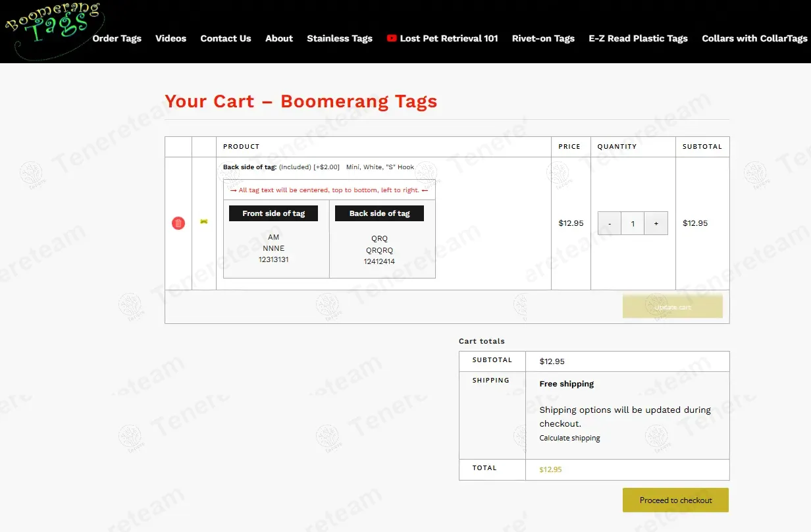This screenshot has width=811, height=532.
Task: Click the Calculate shipping link
Action: coord(569,438)
